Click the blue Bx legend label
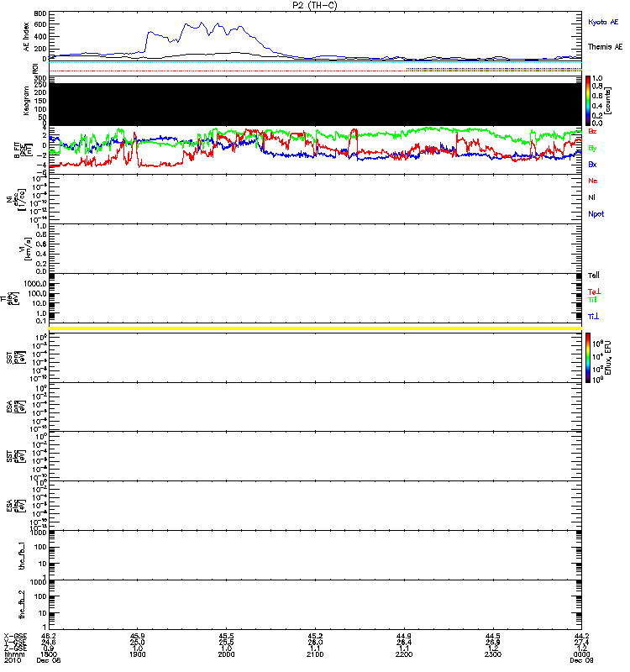Viewport: 630px width, 672px height. pos(592,164)
